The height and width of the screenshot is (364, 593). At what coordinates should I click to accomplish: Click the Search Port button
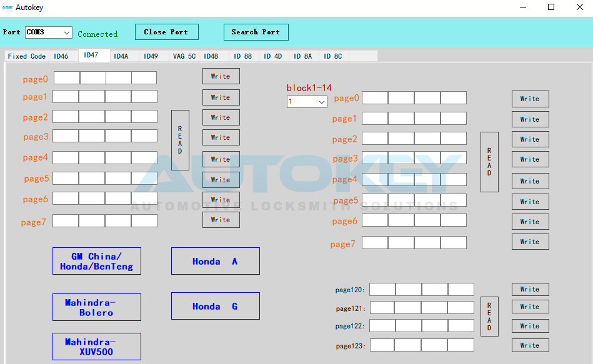tap(256, 32)
